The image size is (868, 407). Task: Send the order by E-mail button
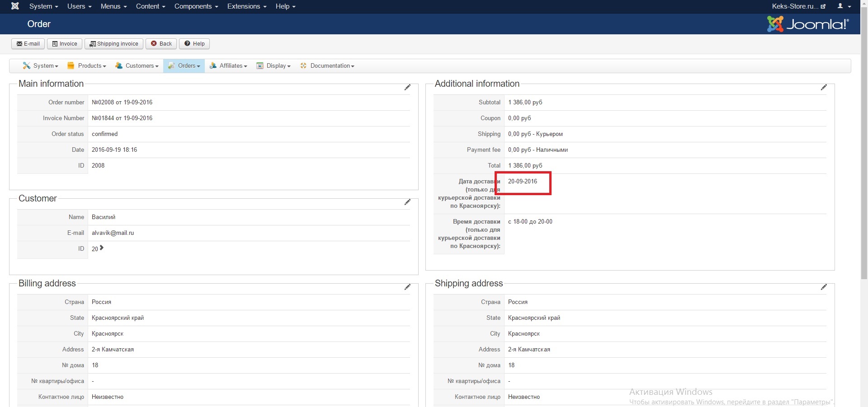pyautogui.click(x=28, y=44)
